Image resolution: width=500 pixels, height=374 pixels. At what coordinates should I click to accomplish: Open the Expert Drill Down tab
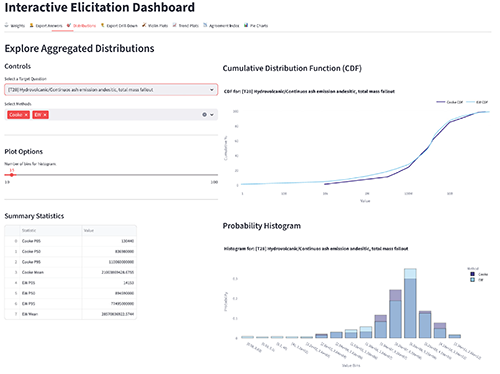pyautogui.click(x=119, y=26)
